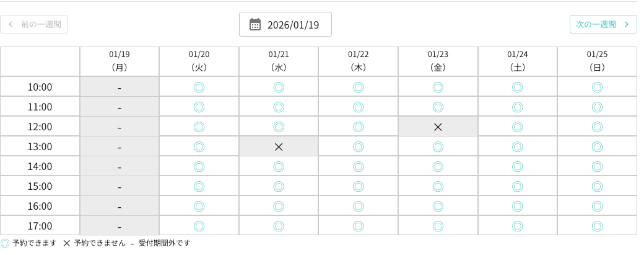The height and width of the screenshot is (255, 644).
Task: Click the 01/24 (土) column header
Action: pyautogui.click(x=517, y=61)
